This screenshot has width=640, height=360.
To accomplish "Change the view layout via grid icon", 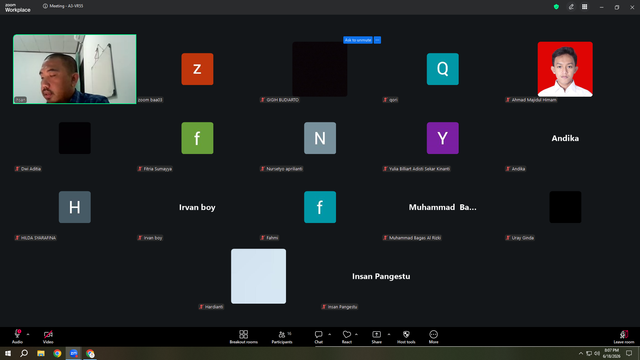I will [585, 7].
